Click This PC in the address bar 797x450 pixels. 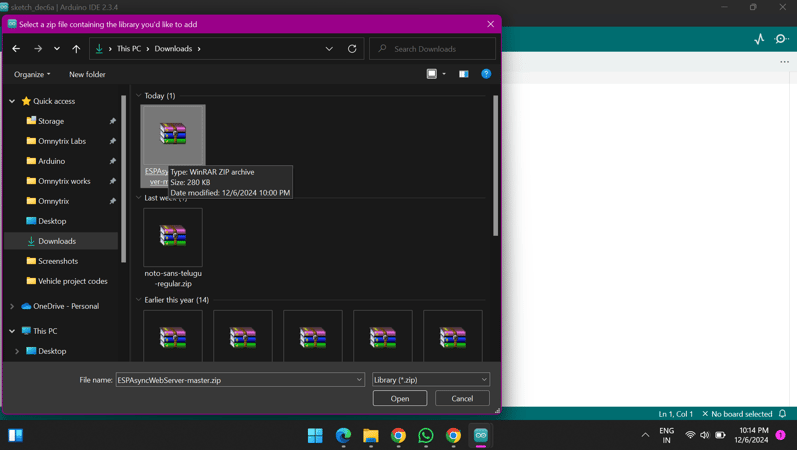(129, 49)
